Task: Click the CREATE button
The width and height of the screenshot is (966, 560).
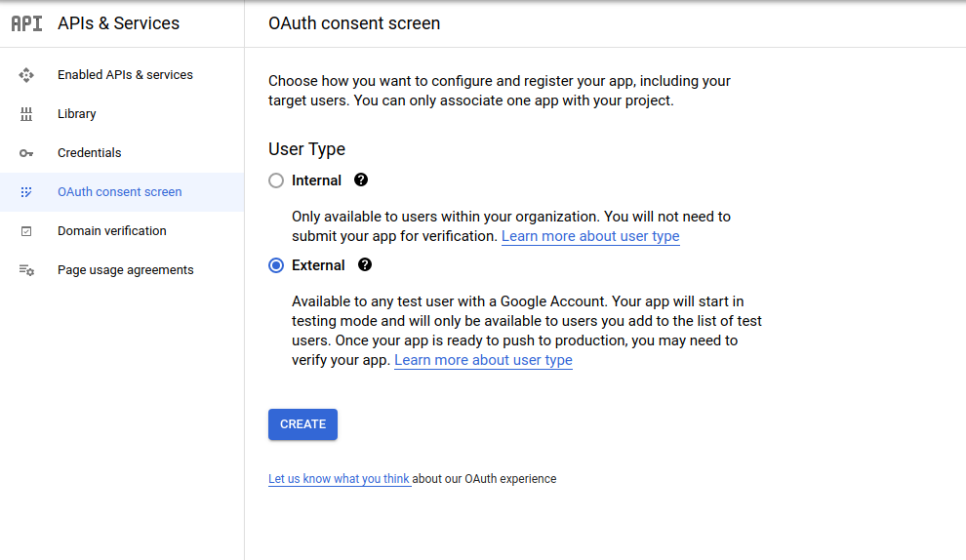Action: [302, 424]
